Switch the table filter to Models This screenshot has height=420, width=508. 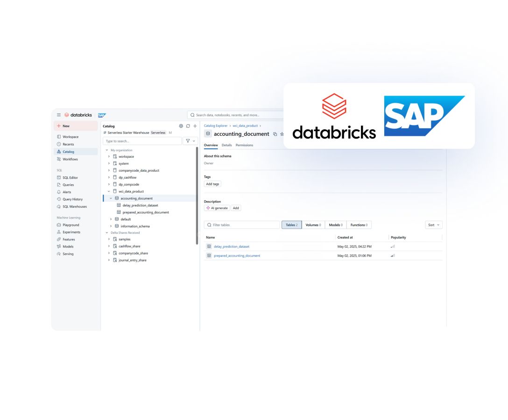click(x=335, y=225)
